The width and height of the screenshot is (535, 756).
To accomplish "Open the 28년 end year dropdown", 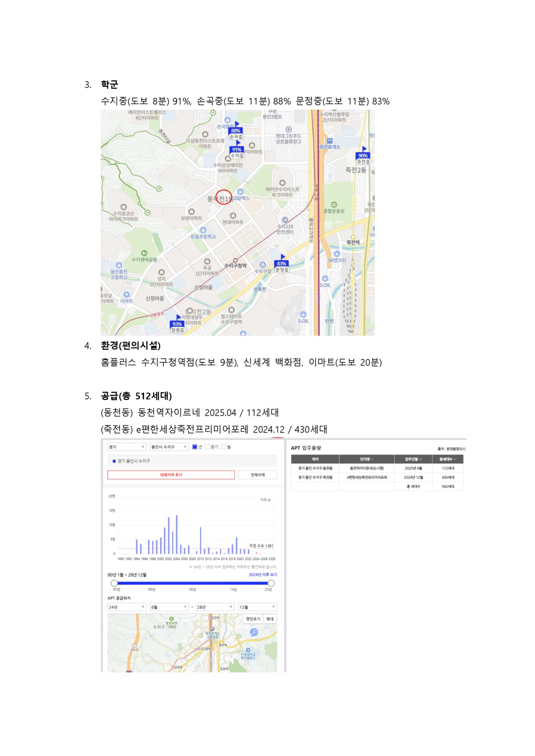I will click(215, 607).
